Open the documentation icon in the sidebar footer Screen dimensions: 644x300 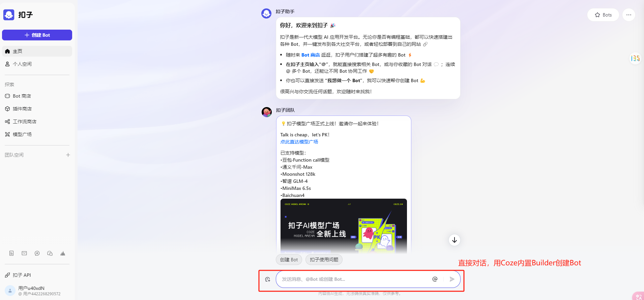[11, 253]
